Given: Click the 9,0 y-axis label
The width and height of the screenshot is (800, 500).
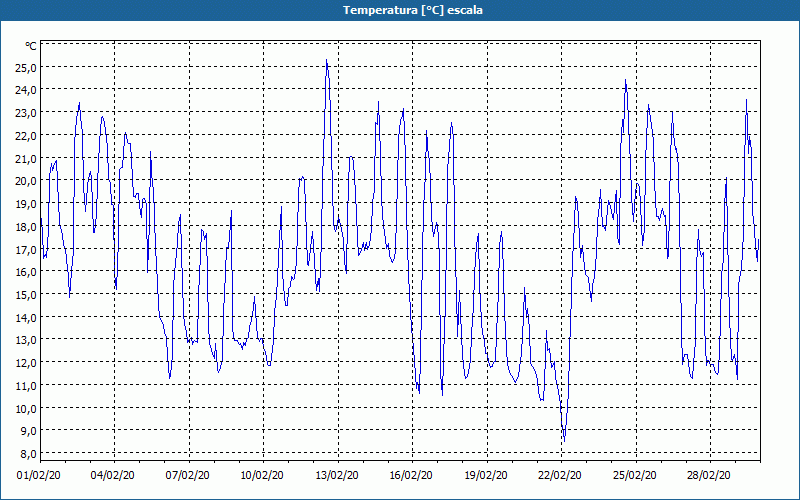Looking at the screenshot, I should point(28,431).
